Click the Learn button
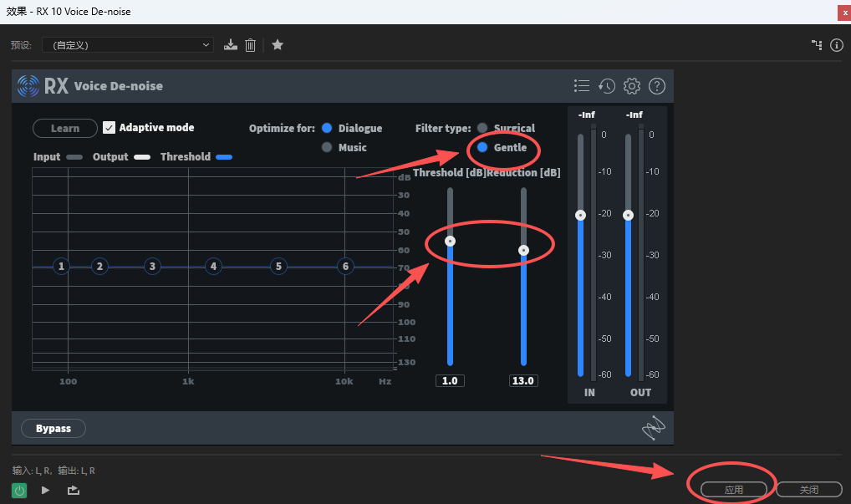 [65, 129]
